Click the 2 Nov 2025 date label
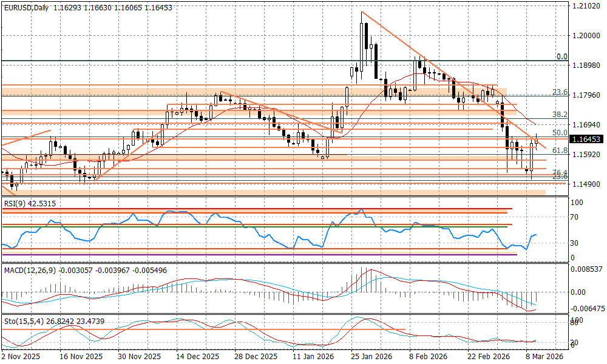The image size is (607, 364). point(22,358)
